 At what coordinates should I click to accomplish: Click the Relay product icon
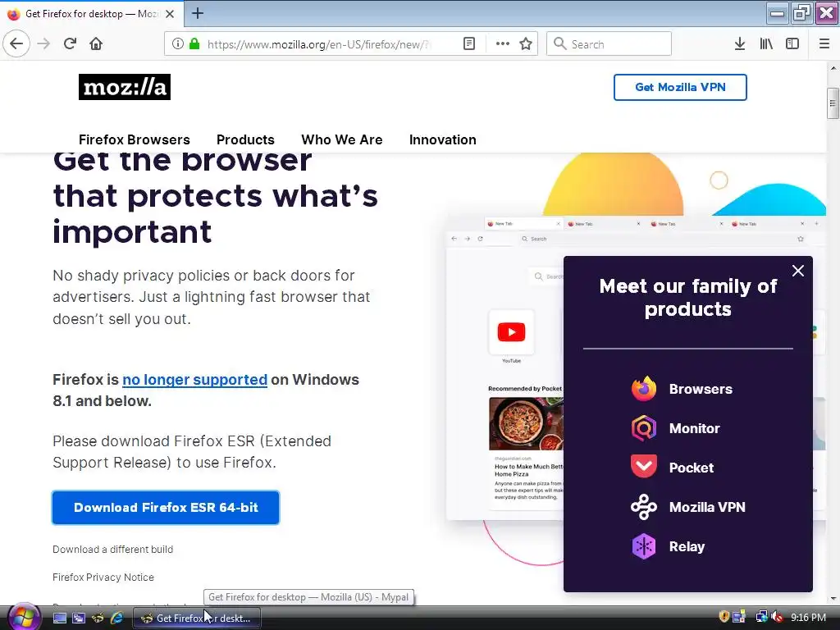643,546
